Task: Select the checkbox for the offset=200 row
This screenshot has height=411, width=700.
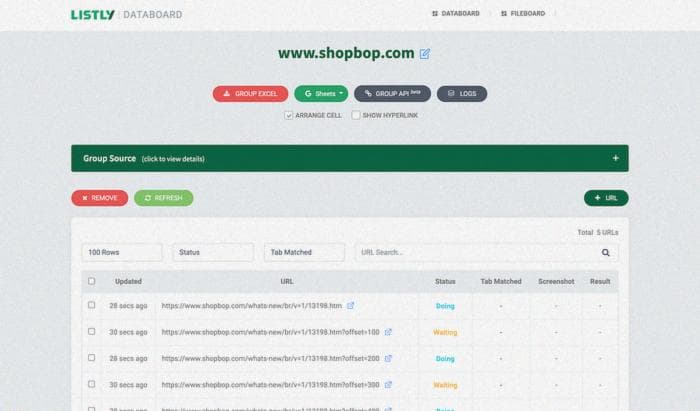Action: tap(92, 358)
